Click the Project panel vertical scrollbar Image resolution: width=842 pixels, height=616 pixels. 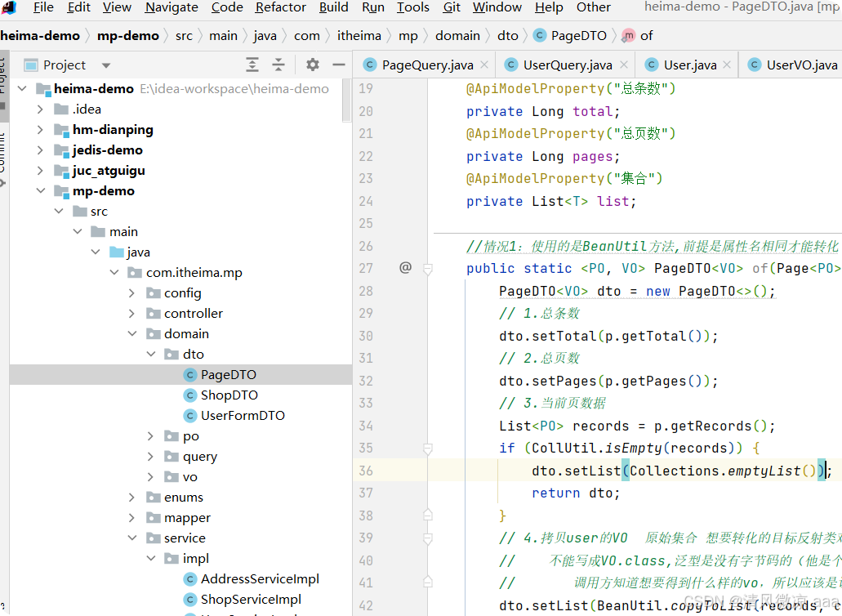346,100
